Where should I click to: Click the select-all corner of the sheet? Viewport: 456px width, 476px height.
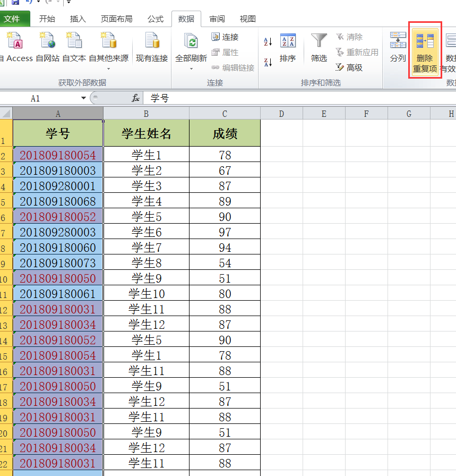(x=6, y=114)
